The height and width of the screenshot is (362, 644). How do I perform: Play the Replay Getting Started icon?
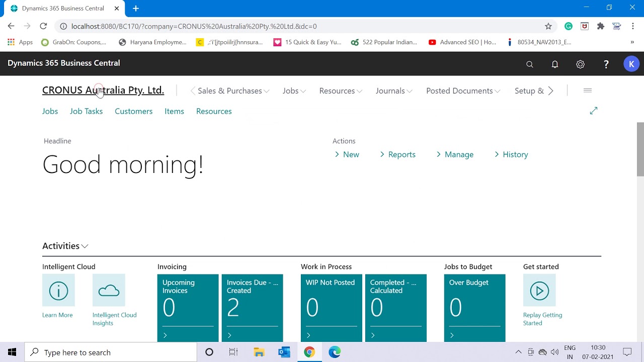539,291
